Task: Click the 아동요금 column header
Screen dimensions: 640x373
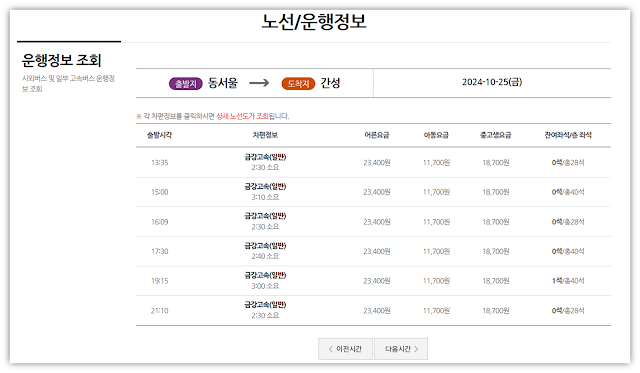Action: 436,135
